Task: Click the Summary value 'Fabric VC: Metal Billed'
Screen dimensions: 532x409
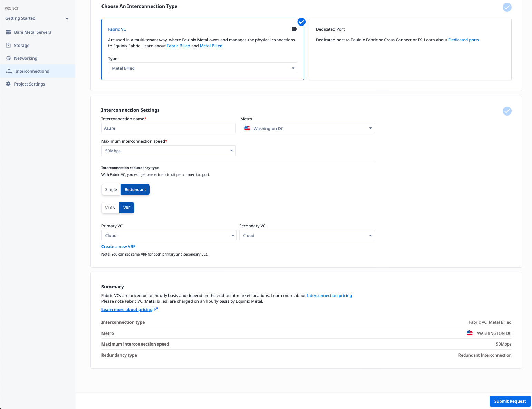Action: pyautogui.click(x=490, y=322)
